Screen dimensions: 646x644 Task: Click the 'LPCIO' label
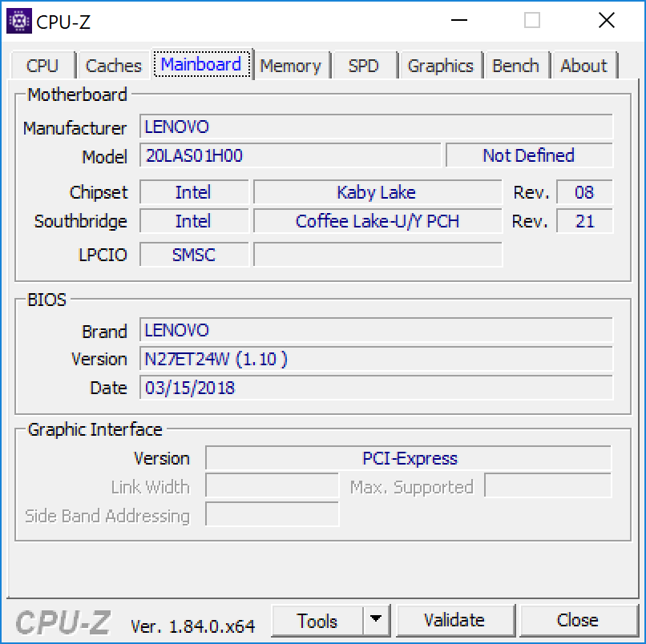(103, 255)
